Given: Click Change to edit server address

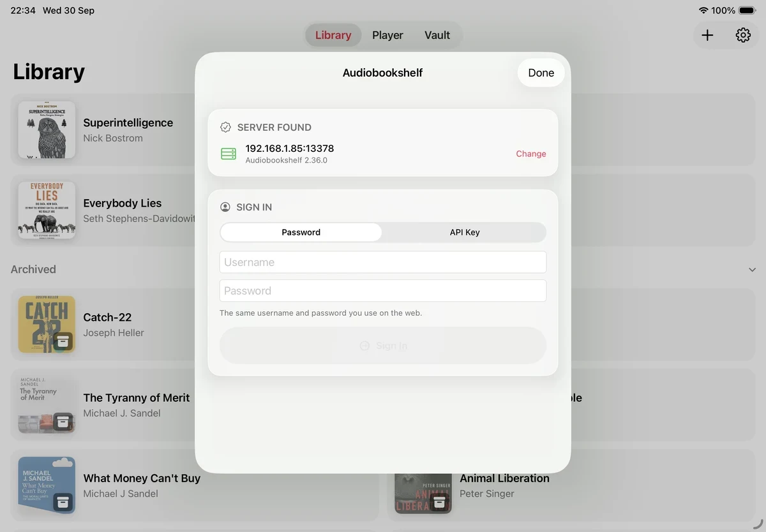Looking at the screenshot, I should tap(531, 154).
